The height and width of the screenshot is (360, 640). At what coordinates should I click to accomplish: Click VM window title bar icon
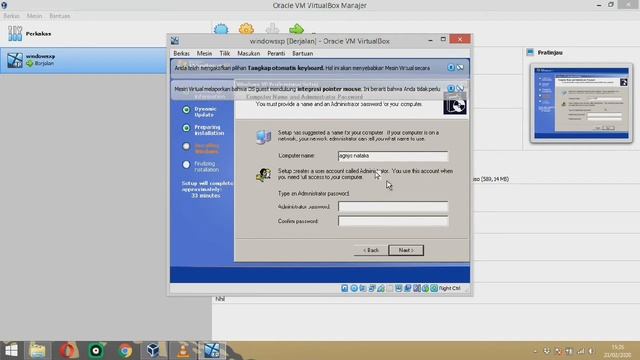[x=175, y=40]
